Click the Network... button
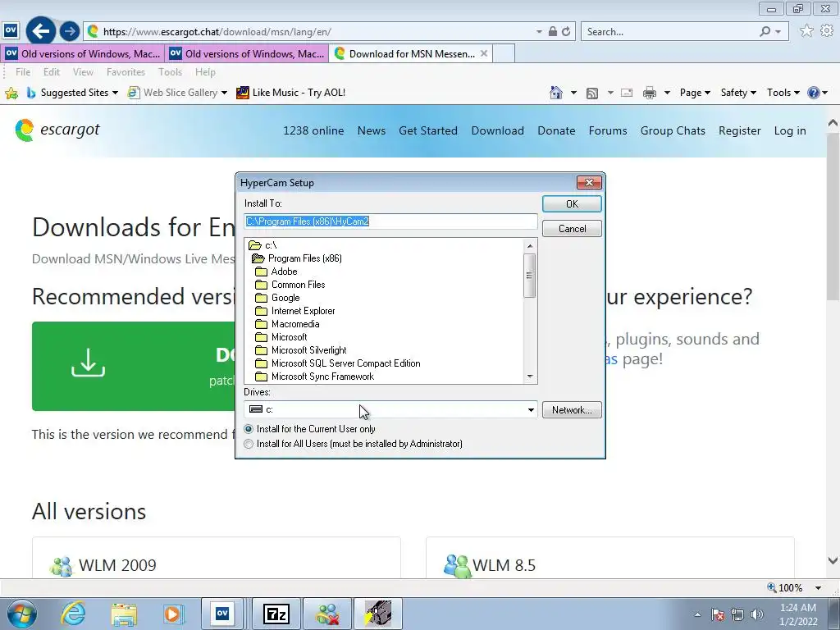This screenshot has width=840, height=630. (572, 410)
